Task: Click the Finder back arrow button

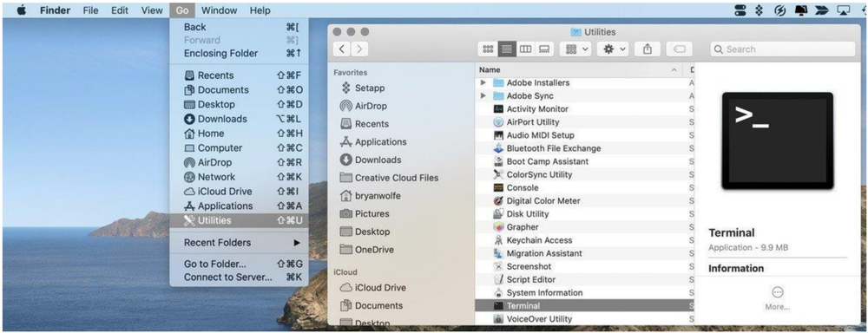Action: point(341,49)
